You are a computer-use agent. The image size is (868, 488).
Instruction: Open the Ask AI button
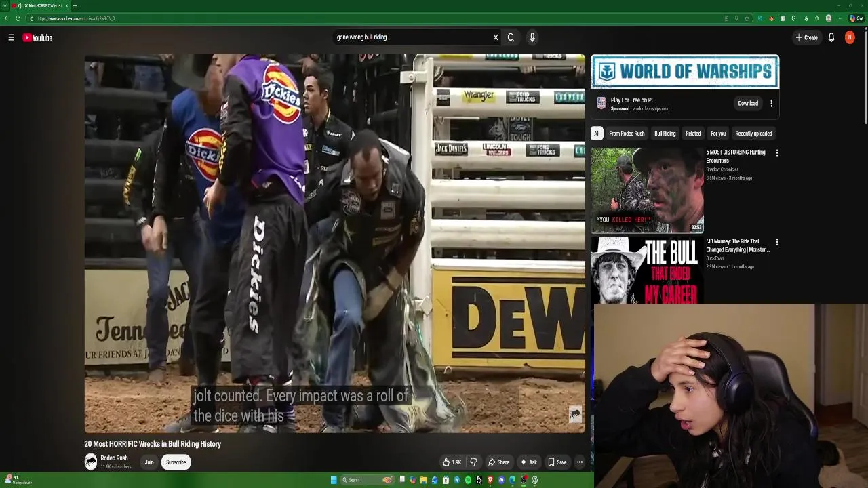pos(528,462)
